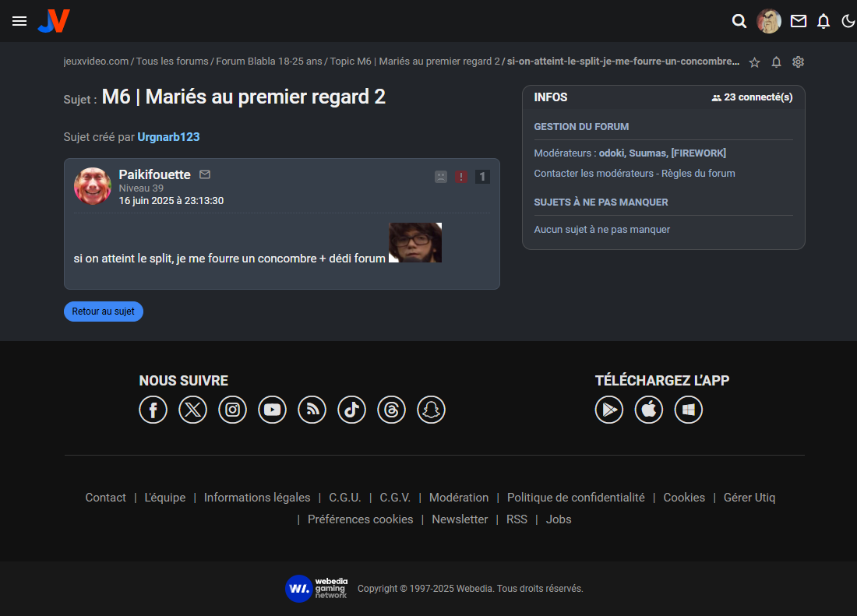The height and width of the screenshot is (616, 857).
Task: Add topic to favorites star
Action: tap(755, 62)
